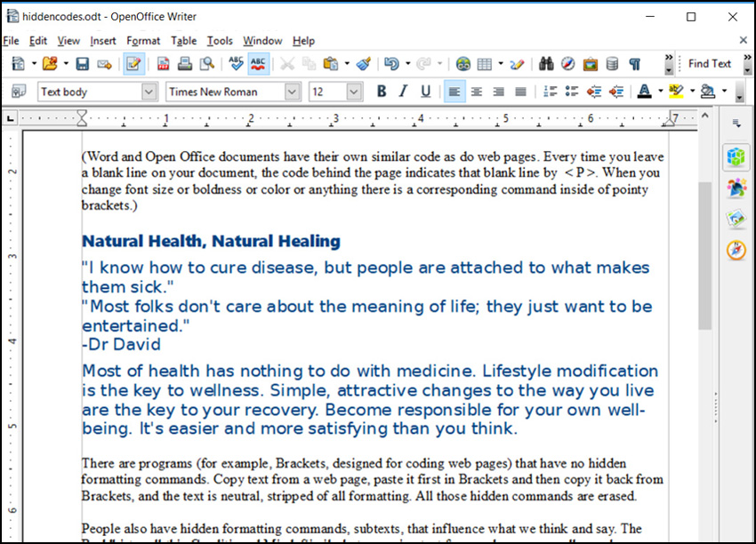Open the Format menu

143,41
